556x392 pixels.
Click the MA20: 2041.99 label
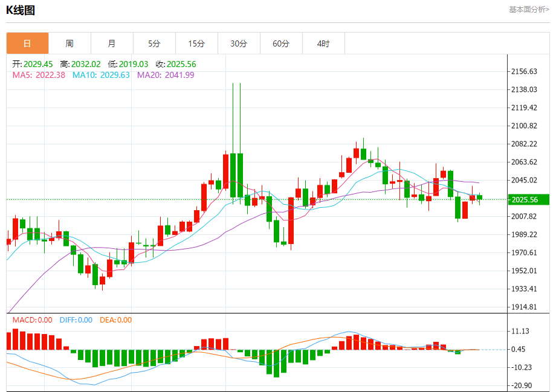click(166, 75)
